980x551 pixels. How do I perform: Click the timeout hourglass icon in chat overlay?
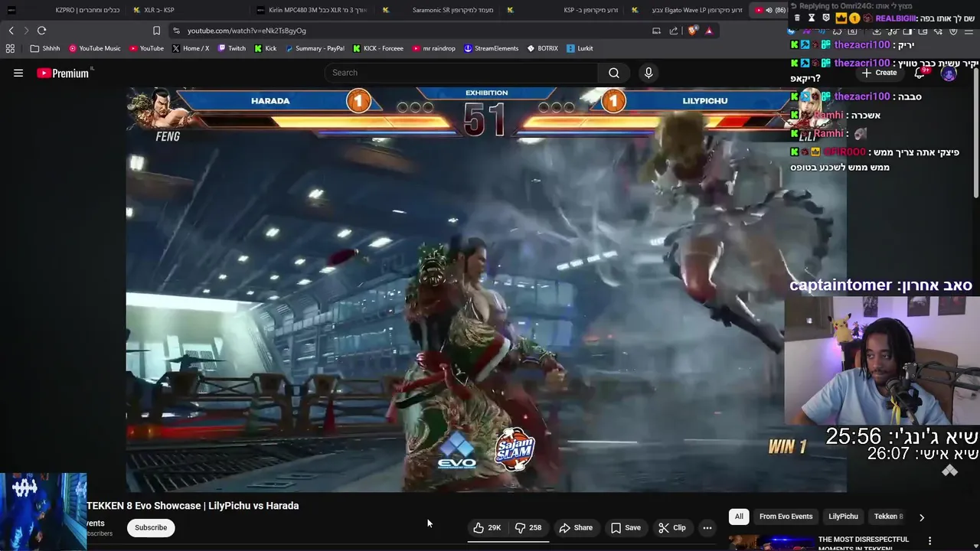[x=812, y=18]
